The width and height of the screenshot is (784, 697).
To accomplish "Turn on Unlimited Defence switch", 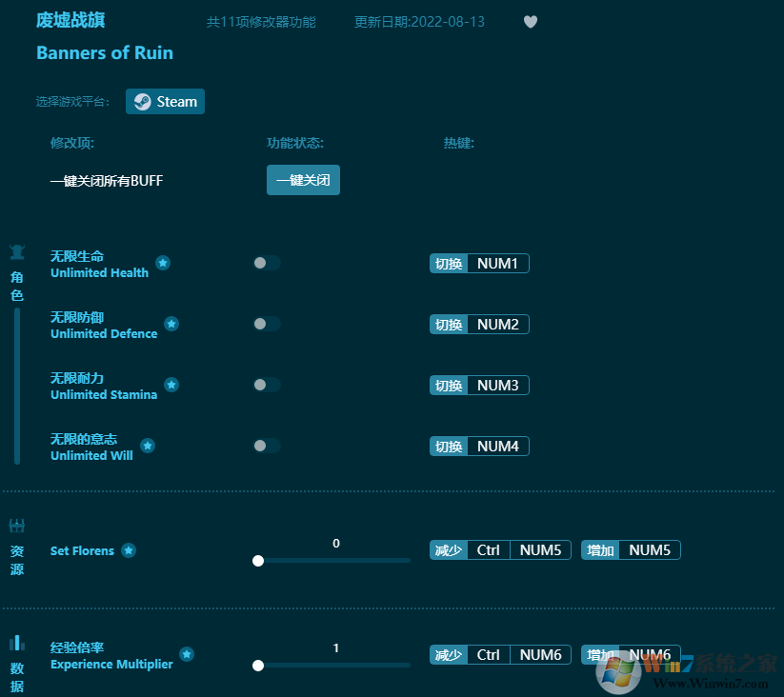I will (x=267, y=324).
